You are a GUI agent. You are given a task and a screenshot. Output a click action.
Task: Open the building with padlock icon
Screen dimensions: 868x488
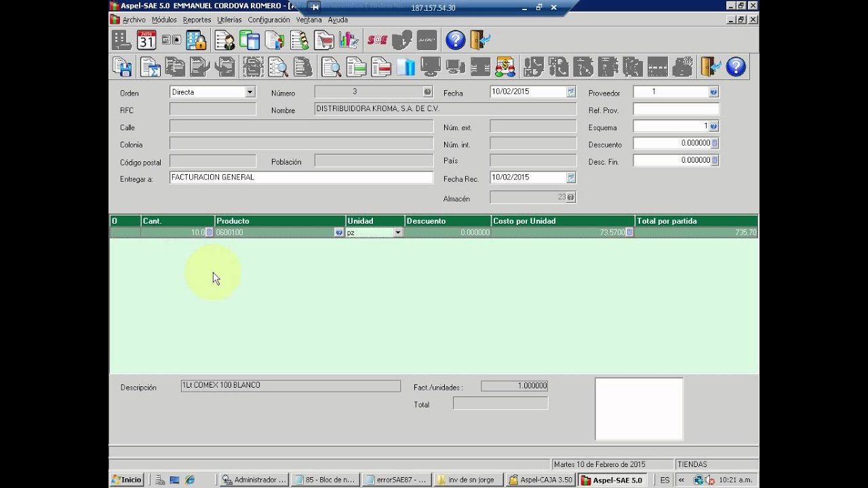pos(197,40)
